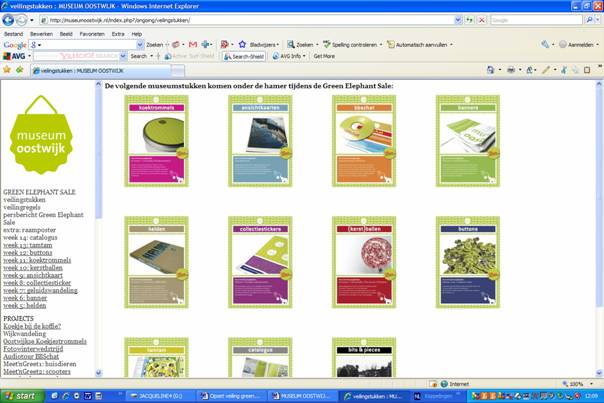Open the Favorieten menu
This screenshot has width=604, height=403.
click(92, 34)
